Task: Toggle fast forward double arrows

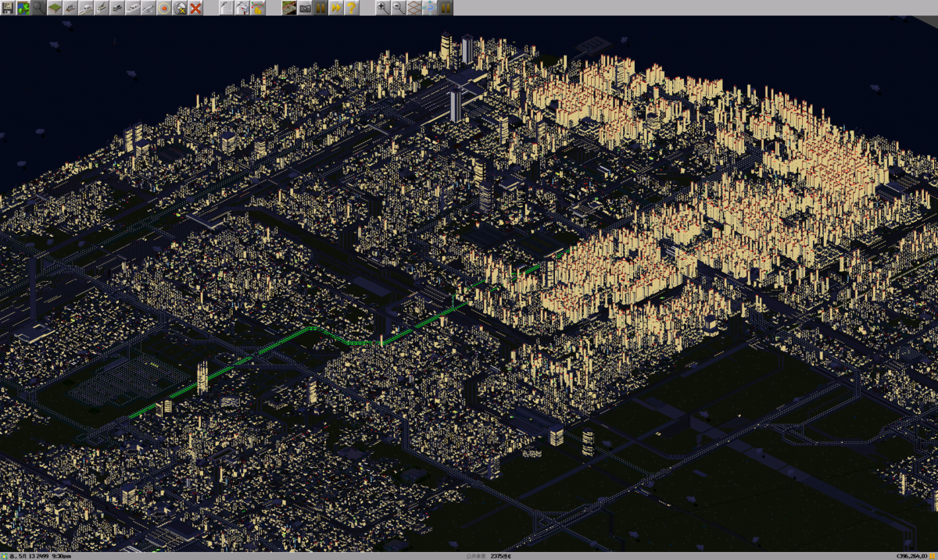Action: point(336,8)
